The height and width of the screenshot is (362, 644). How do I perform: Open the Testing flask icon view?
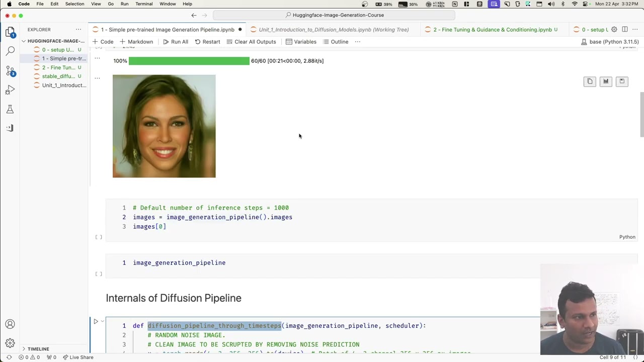(x=10, y=109)
